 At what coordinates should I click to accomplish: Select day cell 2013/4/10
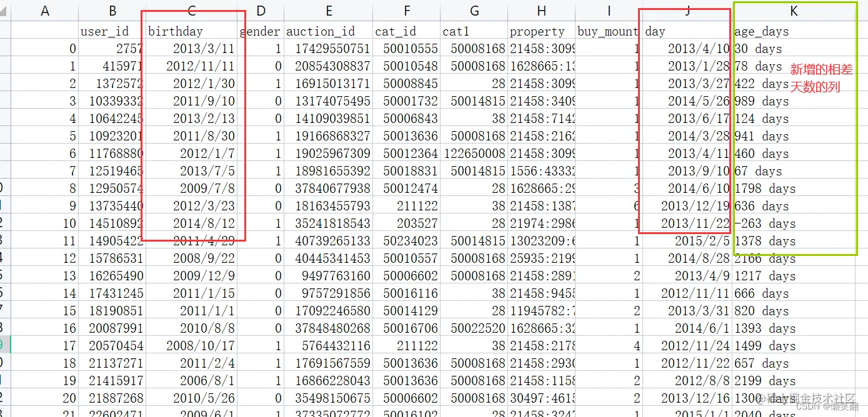tap(687, 49)
